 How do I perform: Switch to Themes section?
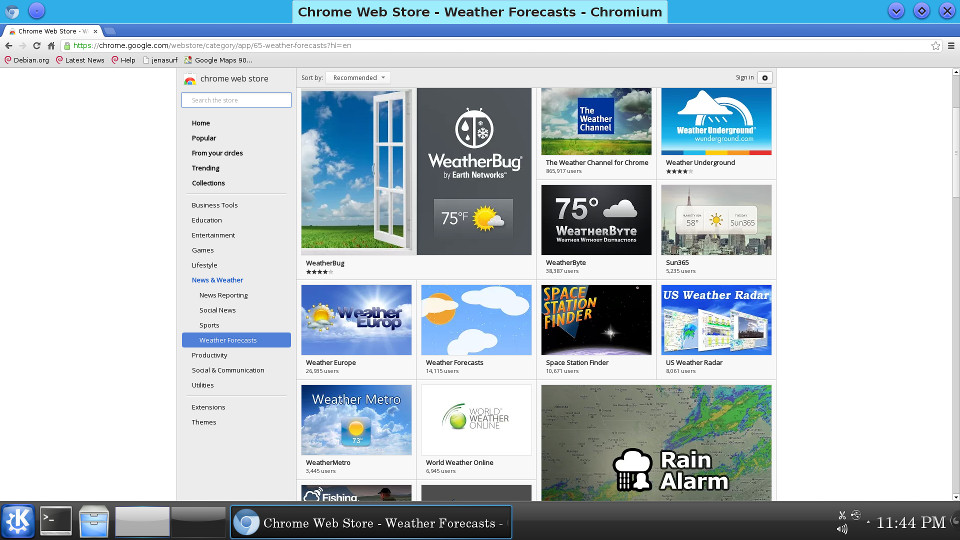(x=204, y=422)
